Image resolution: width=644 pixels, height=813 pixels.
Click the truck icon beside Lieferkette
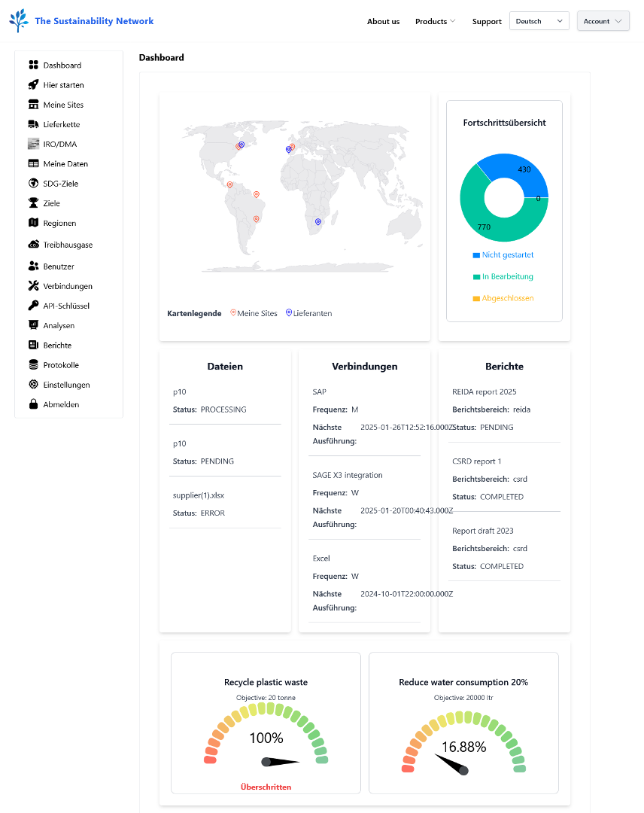point(34,124)
